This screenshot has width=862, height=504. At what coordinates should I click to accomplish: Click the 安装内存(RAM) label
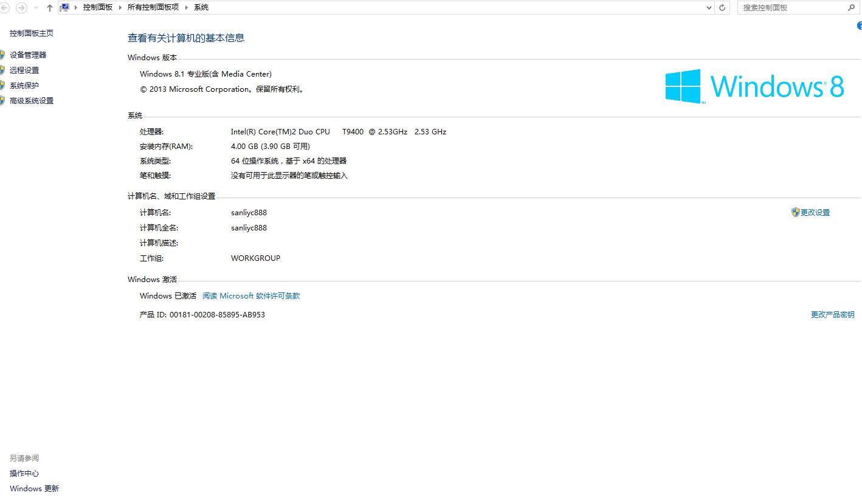tap(166, 147)
